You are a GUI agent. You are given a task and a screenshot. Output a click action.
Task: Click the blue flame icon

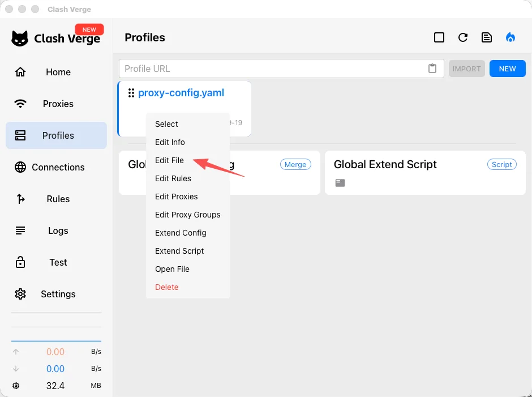click(x=510, y=37)
